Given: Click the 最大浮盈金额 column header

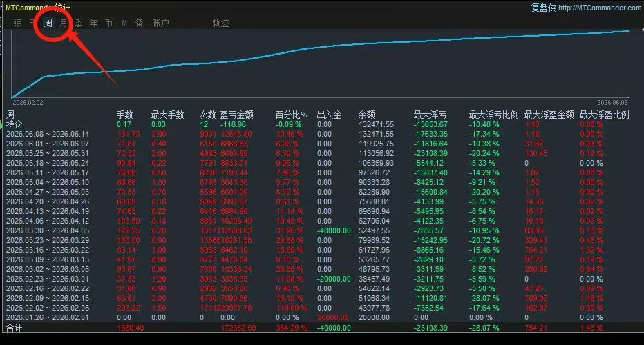Looking at the screenshot, I should point(549,115).
